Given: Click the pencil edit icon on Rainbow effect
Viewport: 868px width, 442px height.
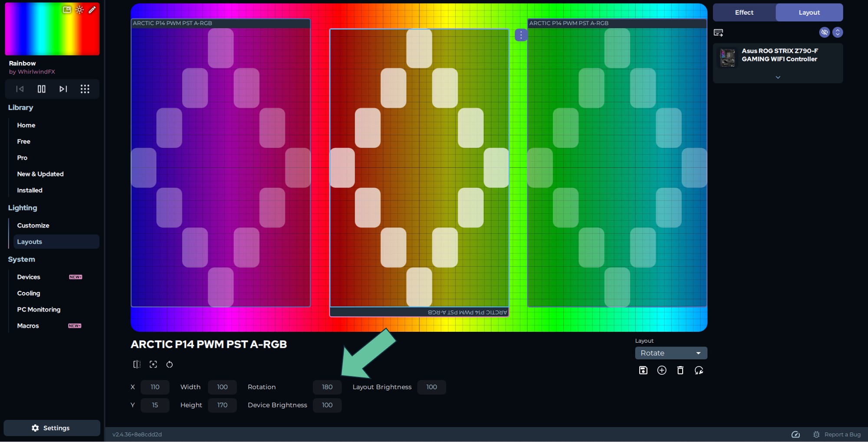Looking at the screenshot, I should click(92, 10).
